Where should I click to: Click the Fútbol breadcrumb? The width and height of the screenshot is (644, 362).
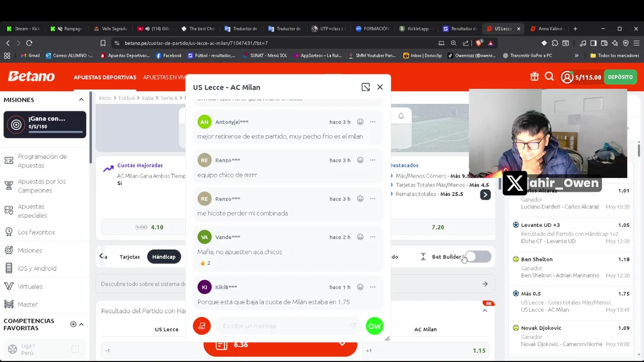[x=127, y=98]
